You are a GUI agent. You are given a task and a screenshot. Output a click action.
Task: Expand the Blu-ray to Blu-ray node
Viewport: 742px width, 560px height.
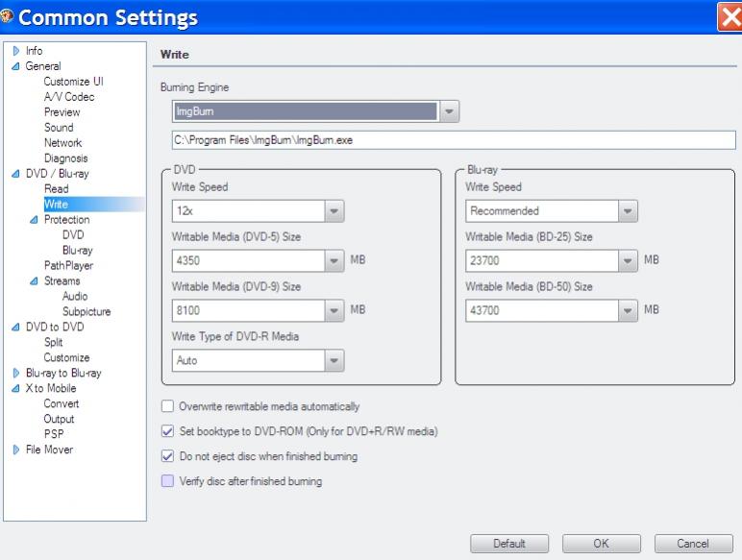(16, 373)
